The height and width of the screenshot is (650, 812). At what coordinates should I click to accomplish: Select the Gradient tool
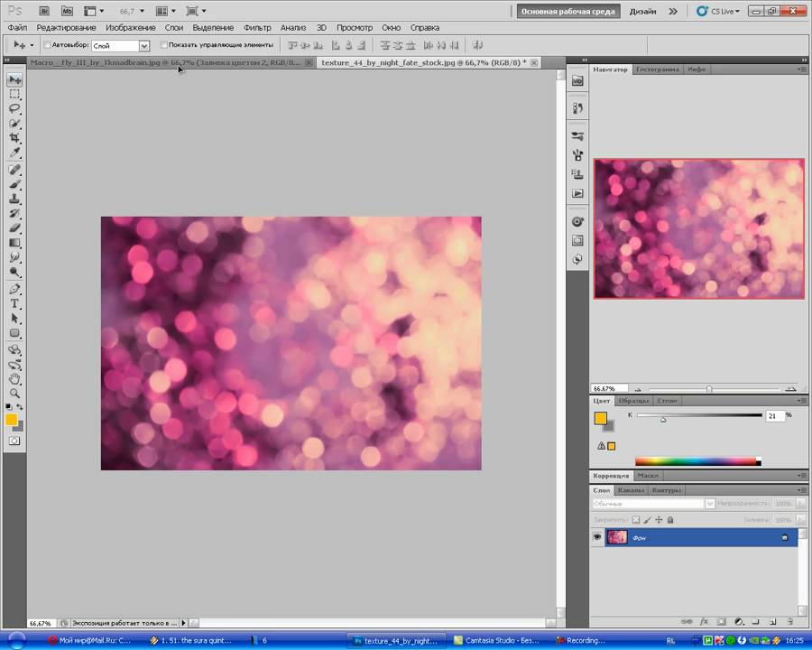click(14, 243)
